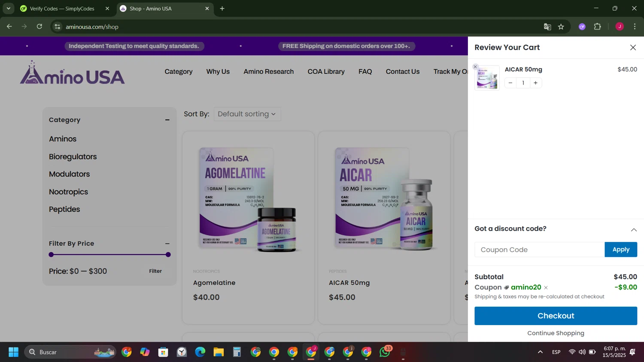
Task: Open Microsoft Edge from taskbar
Action: point(200,352)
